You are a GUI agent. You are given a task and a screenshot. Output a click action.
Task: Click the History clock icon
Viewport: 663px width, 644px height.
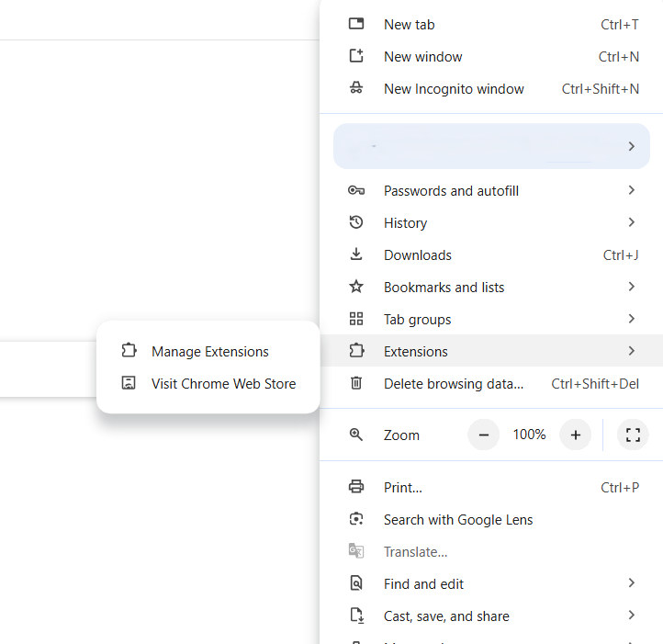(x=356, y=223)
